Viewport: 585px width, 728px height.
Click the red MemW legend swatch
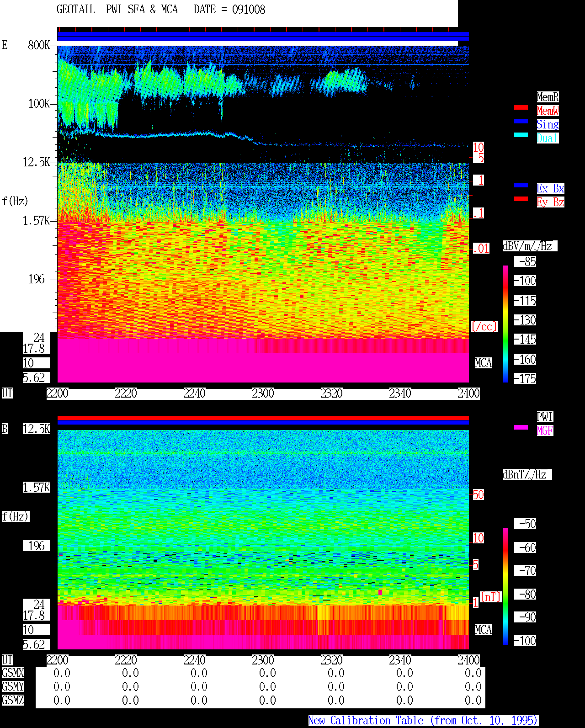point(521,107)
